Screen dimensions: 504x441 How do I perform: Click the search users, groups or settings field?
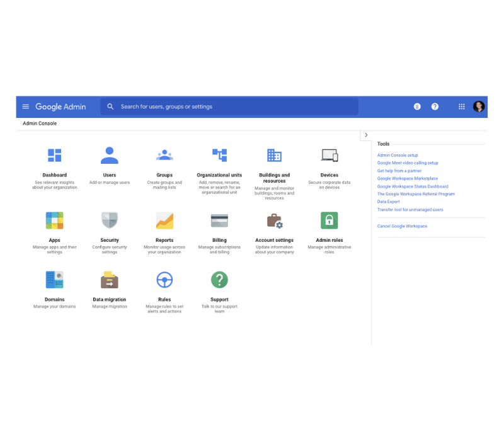point(233,107)
